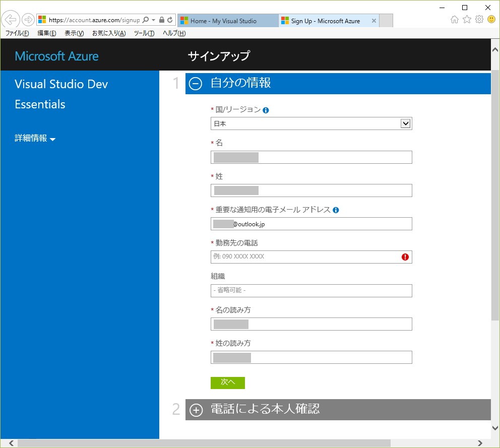Click the 姓の読み方 input field
Screen dimensions: 500x448
pyautogui.click(x=311, y=357)
